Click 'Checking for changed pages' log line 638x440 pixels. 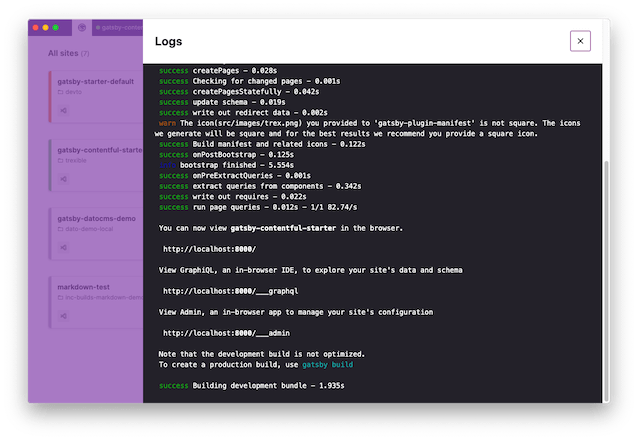point(249,81)
